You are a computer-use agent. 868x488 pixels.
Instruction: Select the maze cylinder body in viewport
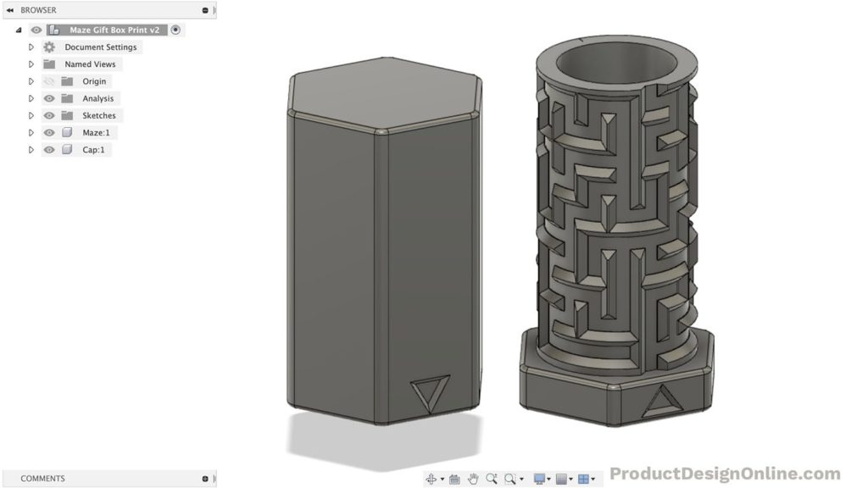[x=617, y=230]
